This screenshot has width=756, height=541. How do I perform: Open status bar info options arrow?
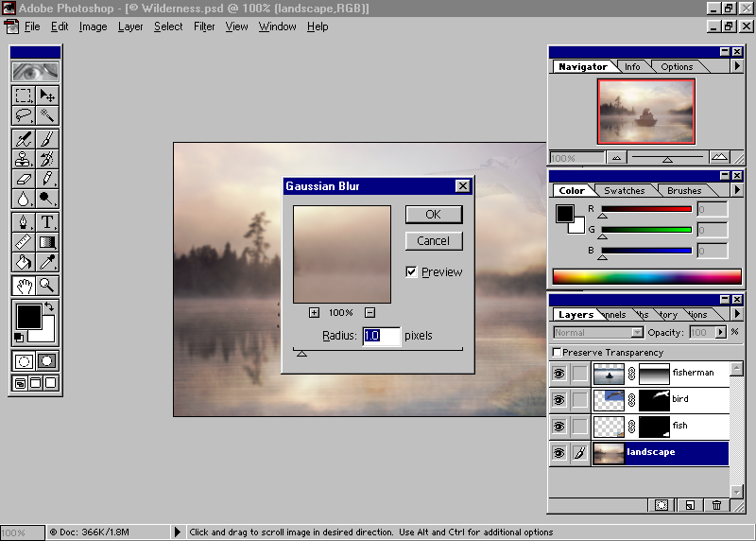(178, 532)
